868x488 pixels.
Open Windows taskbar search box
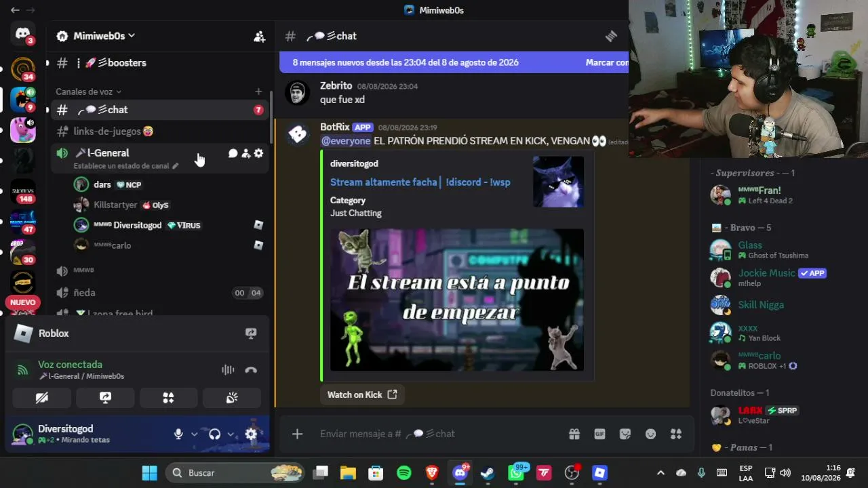click(x=235, y=473)
